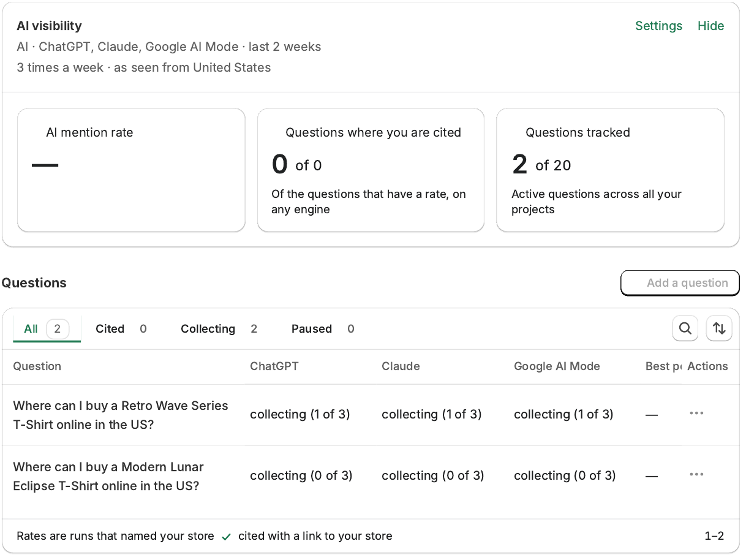Click the "2 of 20" tracked count

pyautogui.click(x=541, y=165)
